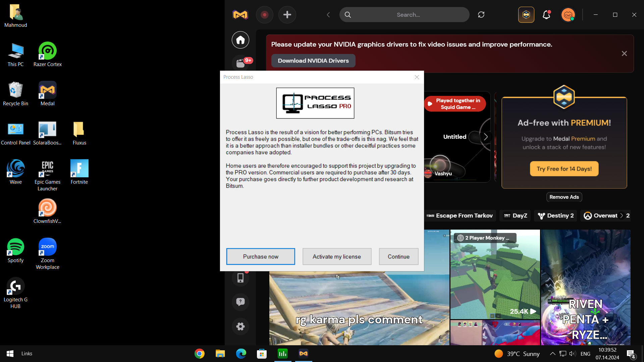Select the Mahmoud user folder icon

click(x=16, y=15)
